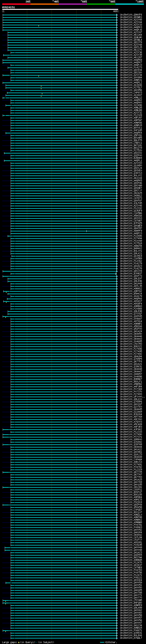
Task: Click yellow gap triangle on Q1EP45 row
Action: pos(5,317)
